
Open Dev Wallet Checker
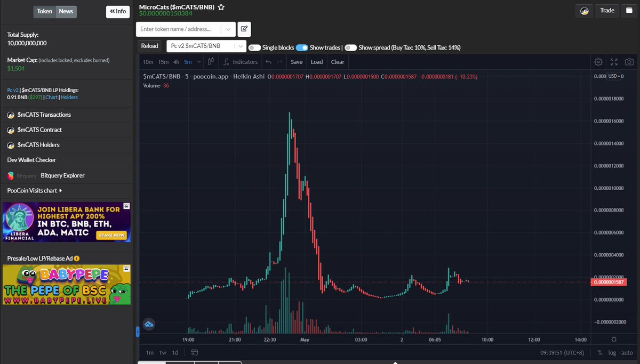pos(31,160)
